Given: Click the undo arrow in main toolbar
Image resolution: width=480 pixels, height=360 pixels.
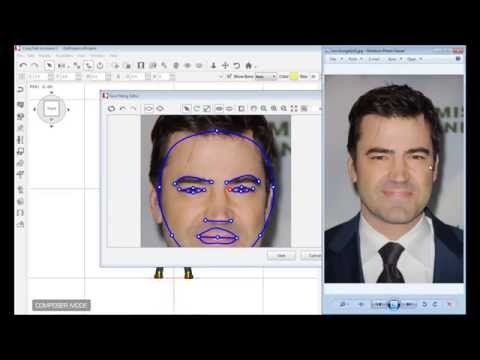Looking at the screenshot, I should pos(23,65).
